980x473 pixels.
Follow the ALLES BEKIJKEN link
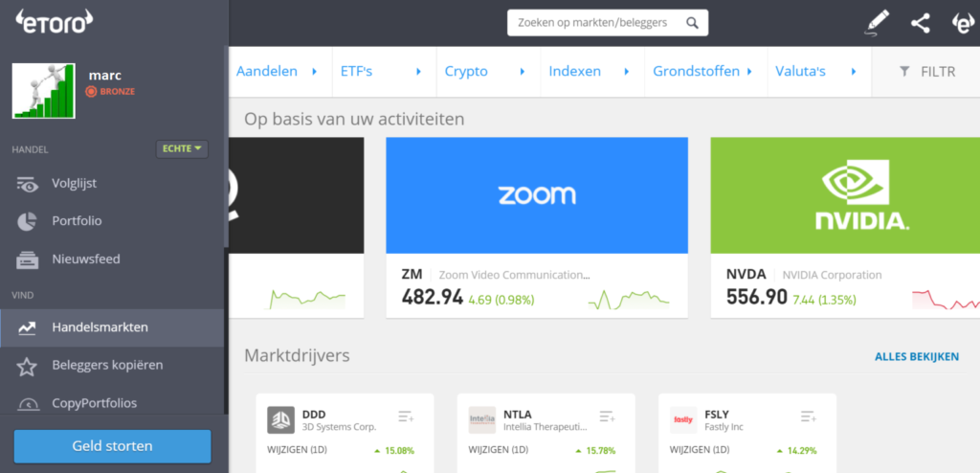(916, 357)
